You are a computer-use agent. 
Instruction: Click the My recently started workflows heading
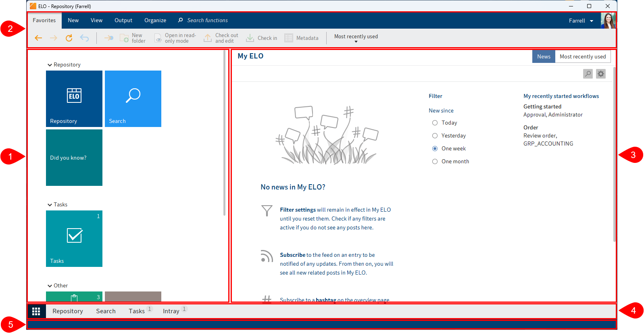point(561,96)
